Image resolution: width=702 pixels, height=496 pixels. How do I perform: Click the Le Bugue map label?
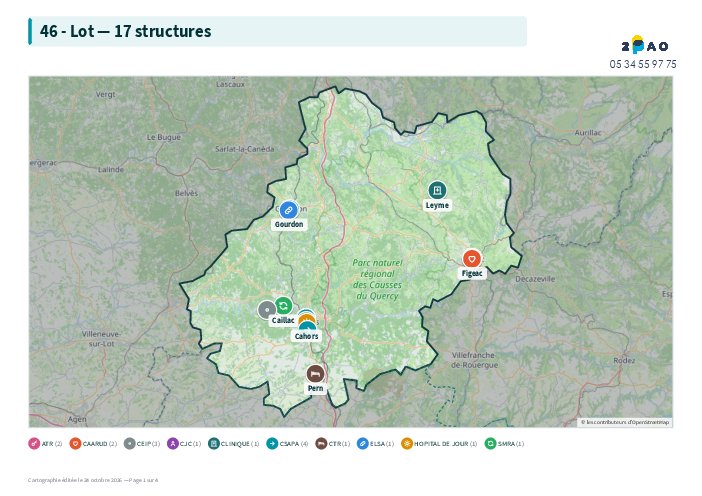click(x=164, y=137)
